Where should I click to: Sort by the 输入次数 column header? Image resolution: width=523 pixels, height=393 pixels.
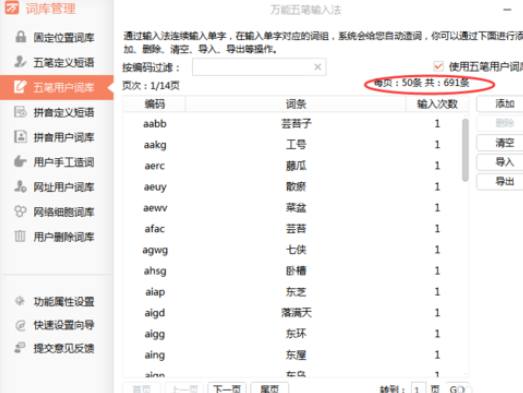coord(437,104)
